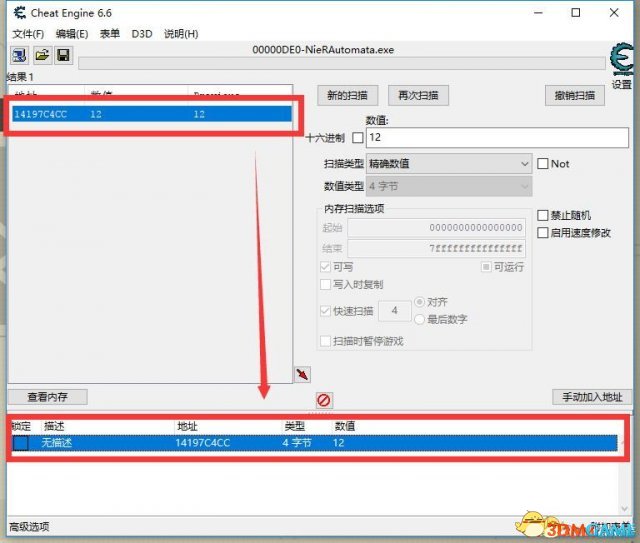The height and width of the screenshot is (543, 640).
Task: Click the 手动加入地址 button
Action: (x=592, y=397)
